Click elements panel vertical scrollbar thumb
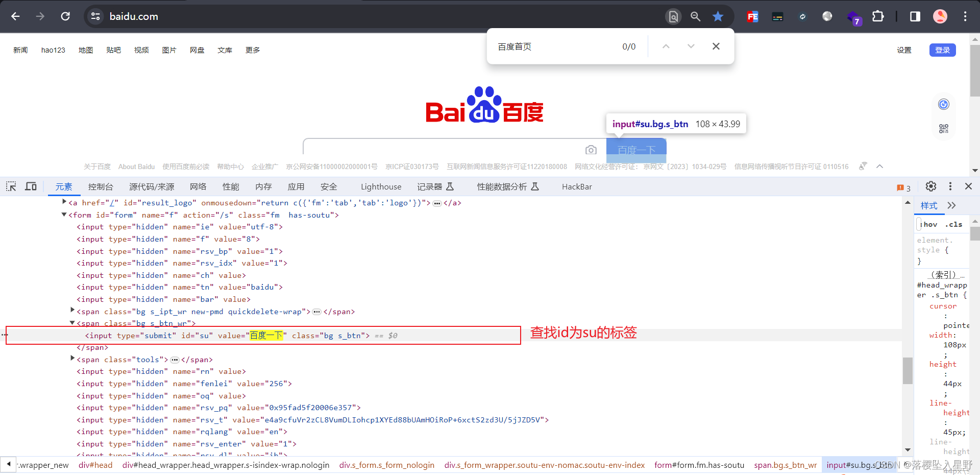This screenshot has height=475, width=980. (x=908, y=370)
